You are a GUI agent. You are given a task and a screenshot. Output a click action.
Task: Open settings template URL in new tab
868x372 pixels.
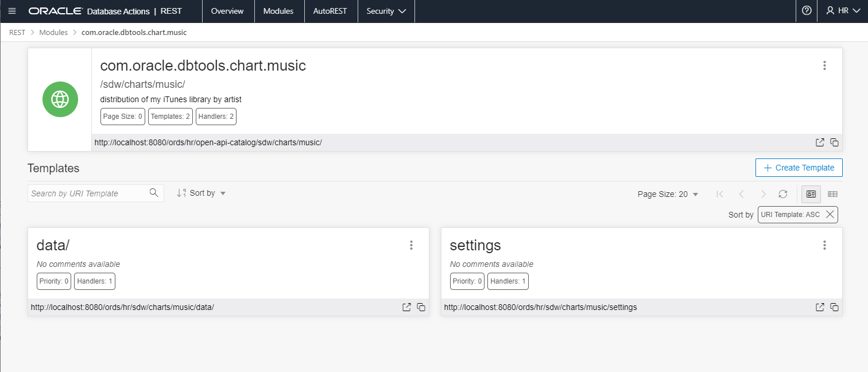(x=820, y=307)
